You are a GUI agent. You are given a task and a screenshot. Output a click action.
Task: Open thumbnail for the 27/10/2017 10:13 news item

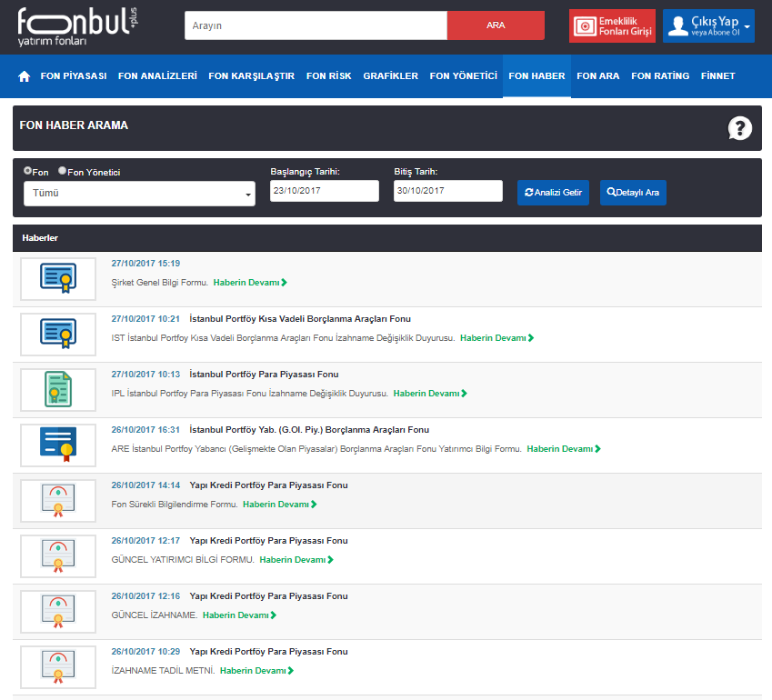[x=58, y=389]
